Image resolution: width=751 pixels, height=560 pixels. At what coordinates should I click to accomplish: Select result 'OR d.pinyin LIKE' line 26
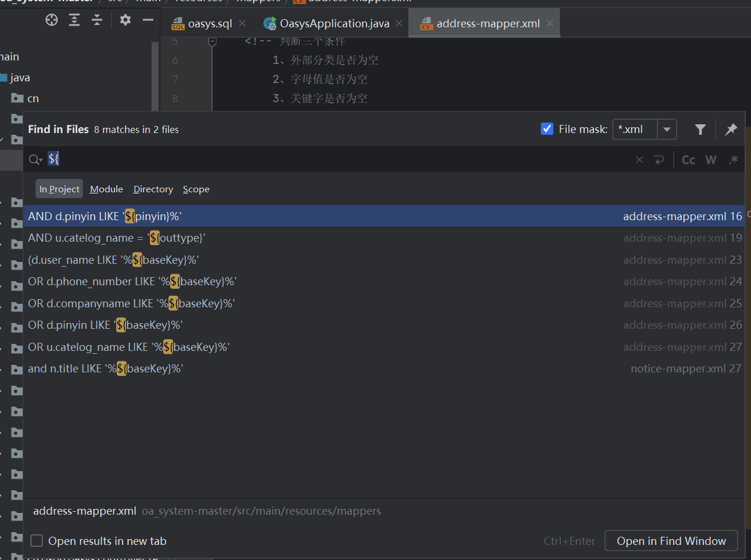[x=384, y=325]
